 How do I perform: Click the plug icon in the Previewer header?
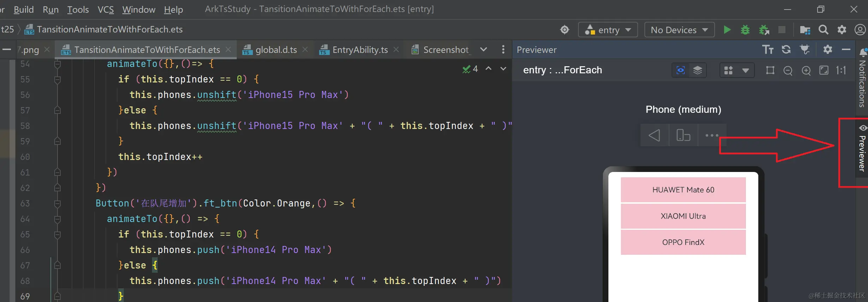tap(805, 50)
